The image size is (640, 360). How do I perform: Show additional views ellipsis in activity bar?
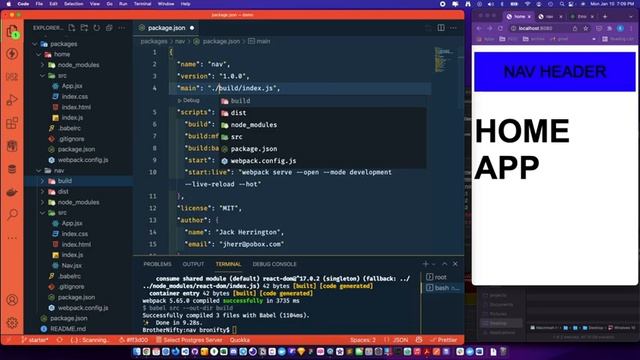point(12,238)
